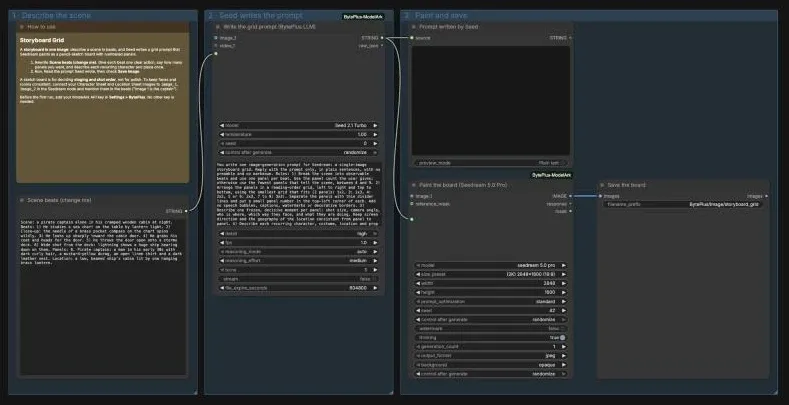Increase temperature with its right arrow
Viewport: 789px width, 405px height.
click(x=375, y=135)
